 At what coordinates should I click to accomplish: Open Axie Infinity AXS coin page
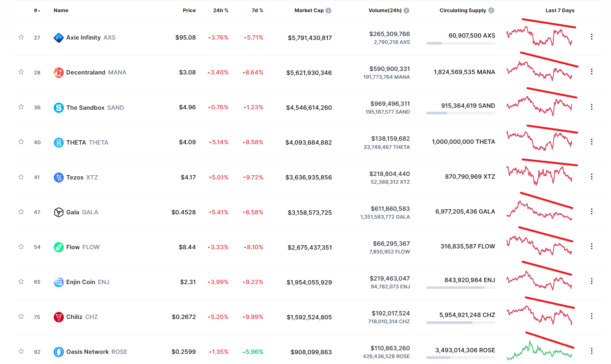coord(91,38)
